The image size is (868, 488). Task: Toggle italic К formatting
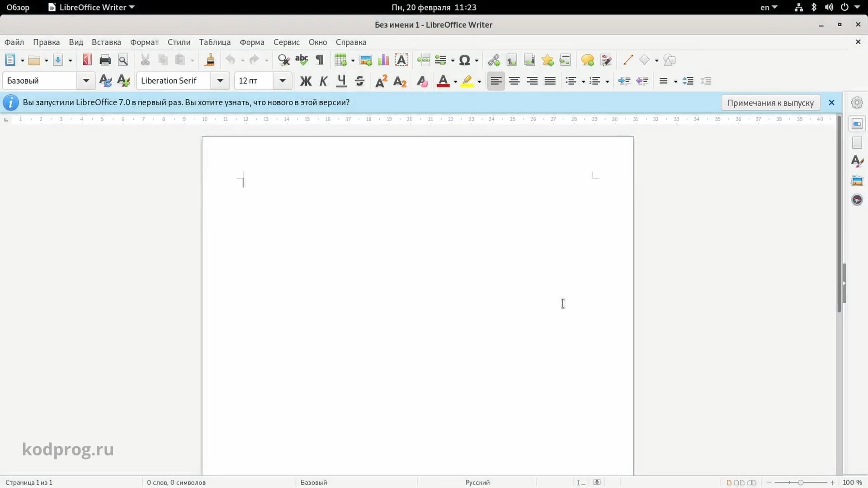(x=324, y=81)
